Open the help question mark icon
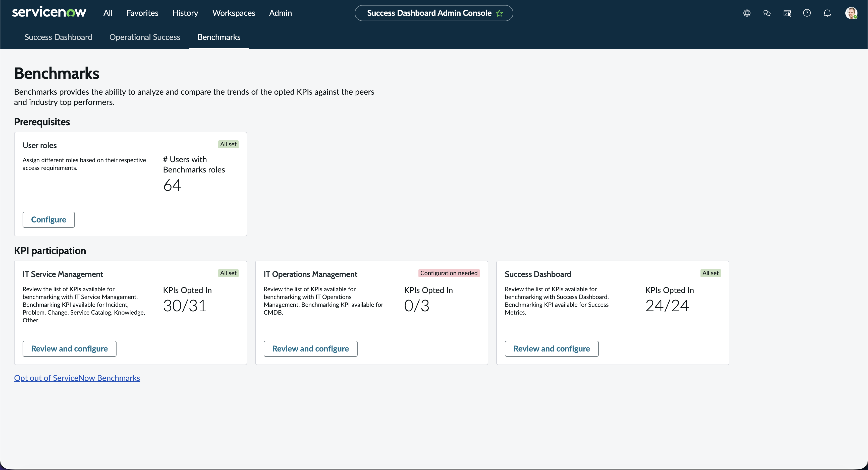The width and height of the screenshot is (868, 470). click(x=807, y=13)
